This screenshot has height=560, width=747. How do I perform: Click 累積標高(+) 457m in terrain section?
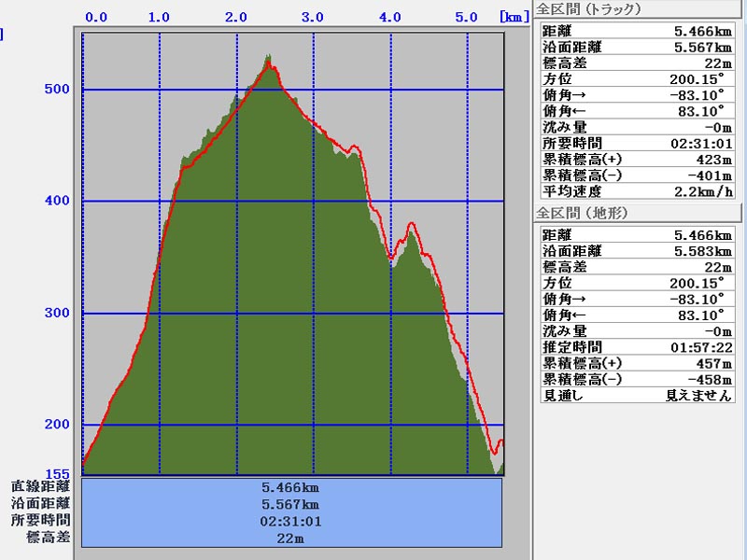click(x=637, y=363)
